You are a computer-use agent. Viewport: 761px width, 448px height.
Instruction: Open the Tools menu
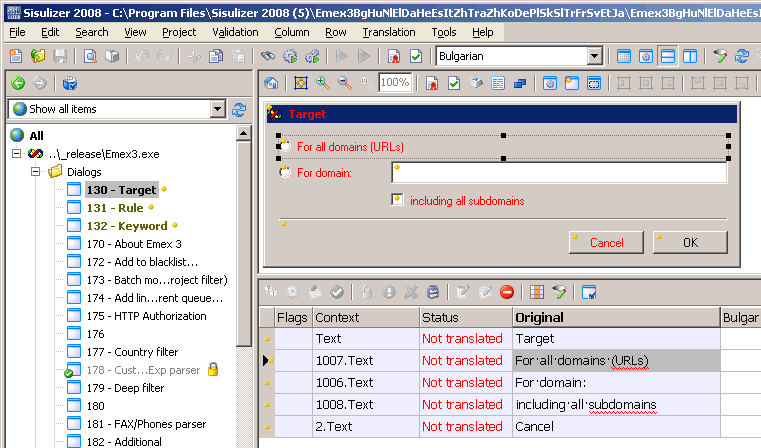tap(444, 33)
